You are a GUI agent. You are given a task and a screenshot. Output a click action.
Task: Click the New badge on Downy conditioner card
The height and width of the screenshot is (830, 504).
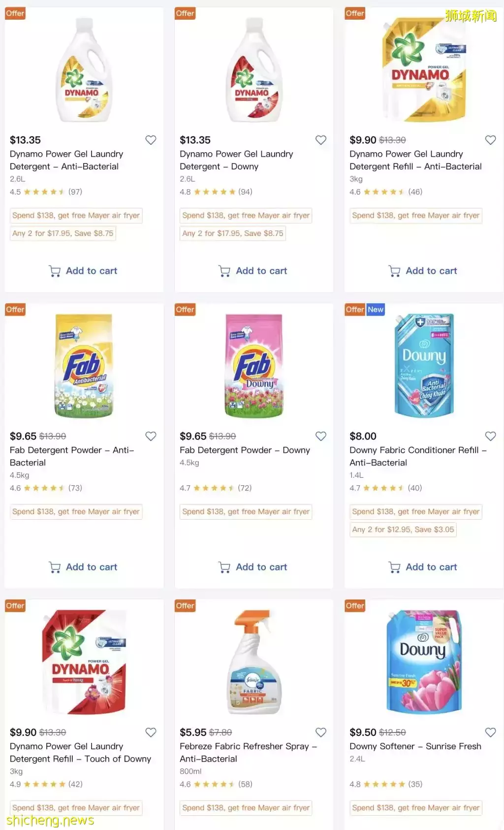click(376, 309)
